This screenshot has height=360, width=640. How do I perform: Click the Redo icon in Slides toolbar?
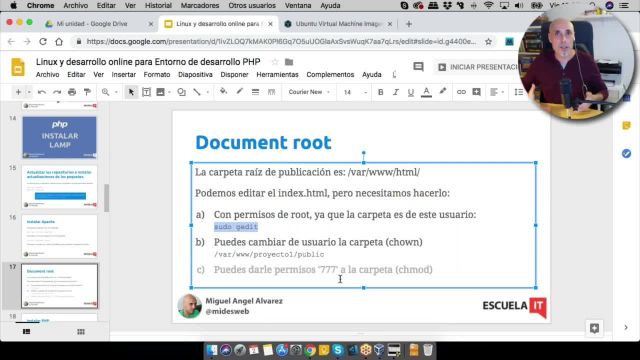[57, 92]
